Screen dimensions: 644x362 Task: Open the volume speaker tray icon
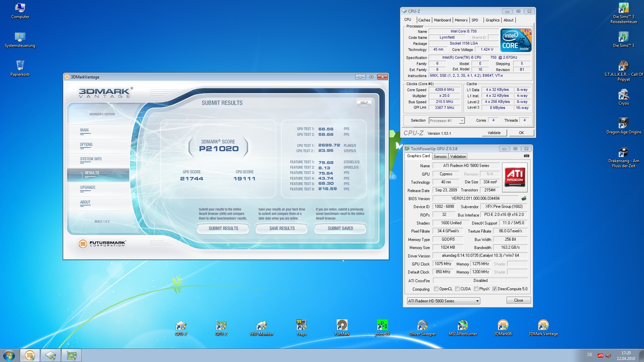pyautogui.click(x=608, y=356)
